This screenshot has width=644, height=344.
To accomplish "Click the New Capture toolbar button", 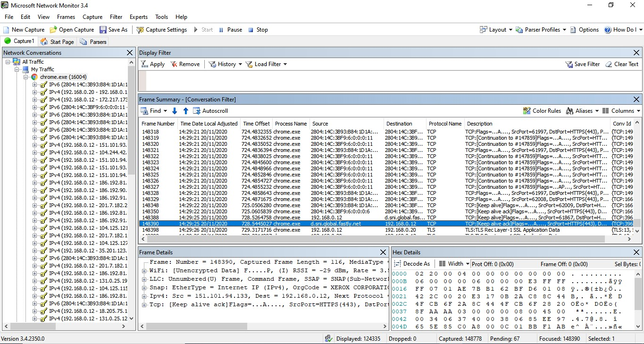I will 24,29.
